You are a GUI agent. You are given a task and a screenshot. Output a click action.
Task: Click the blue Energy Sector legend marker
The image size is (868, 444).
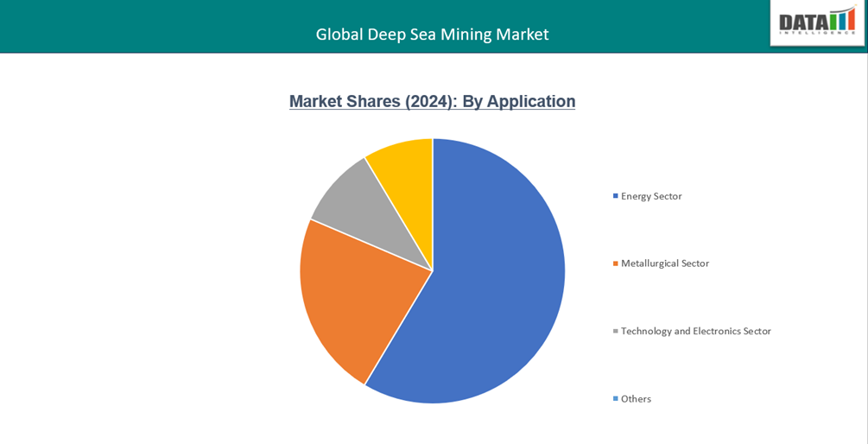click(x=615, y=196)
